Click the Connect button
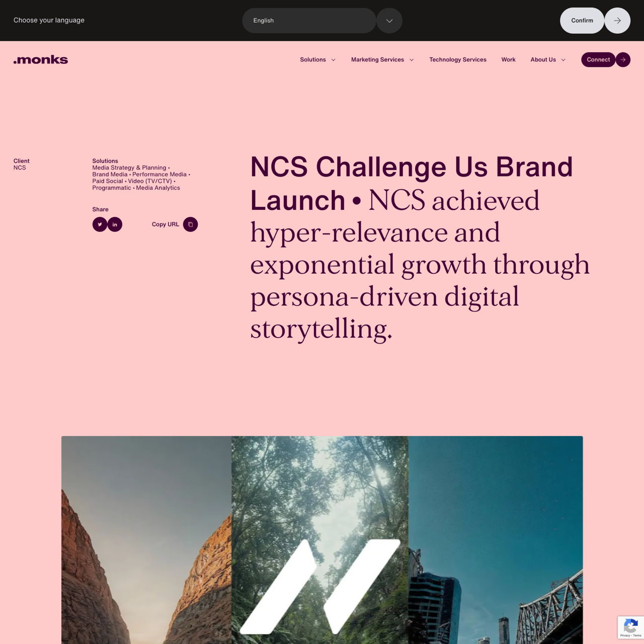The image size is (644, 644). 598,59
